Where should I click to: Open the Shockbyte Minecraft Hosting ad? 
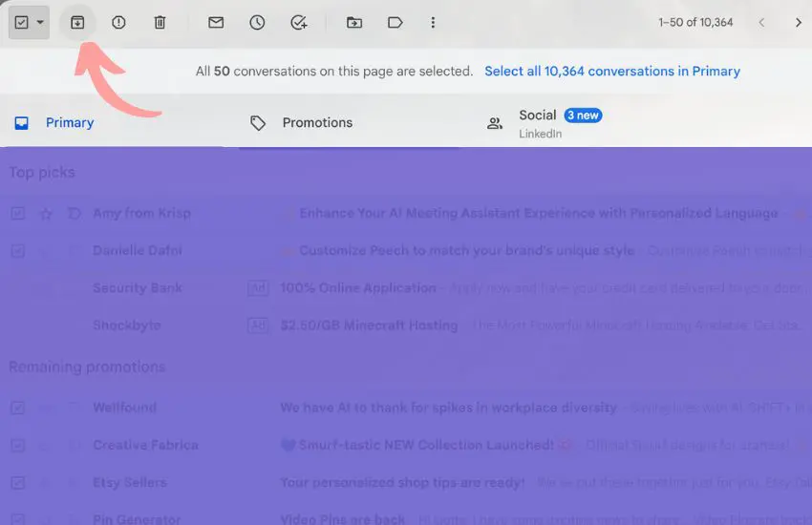pos(406,325)
